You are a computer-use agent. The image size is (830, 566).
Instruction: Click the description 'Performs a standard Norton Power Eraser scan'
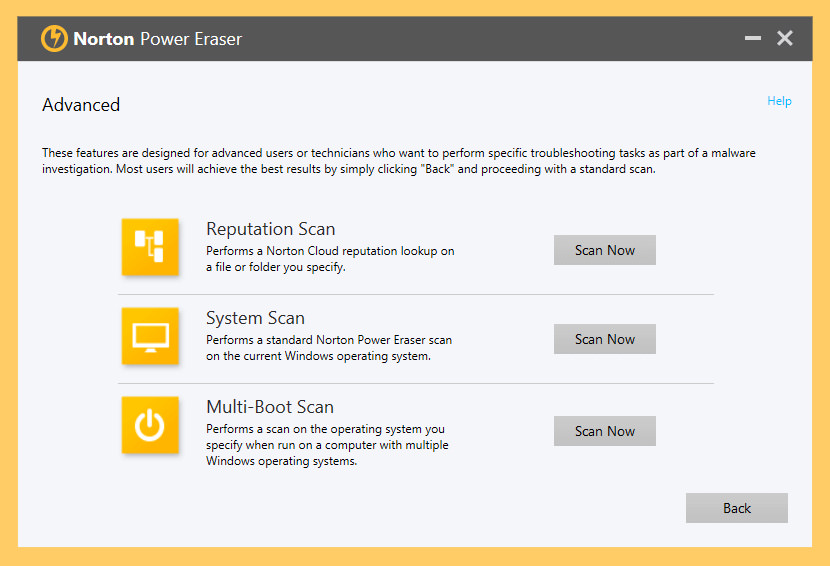click(329, 348)
